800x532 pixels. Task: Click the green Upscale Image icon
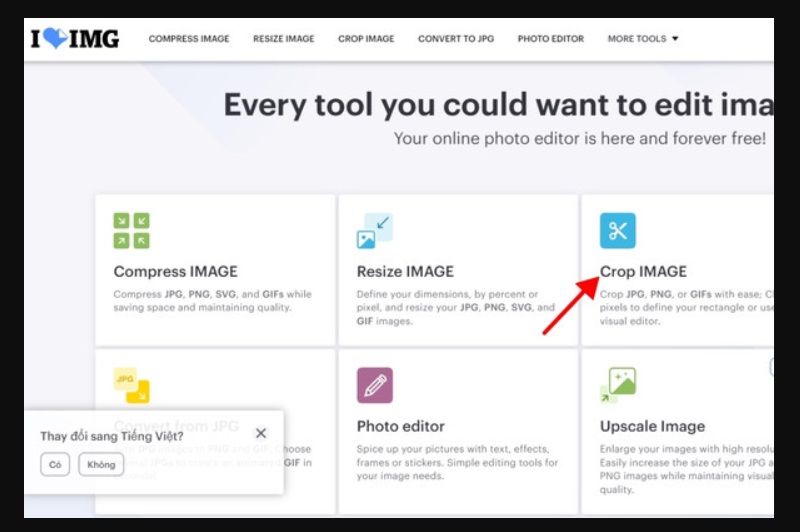(617, 385)
